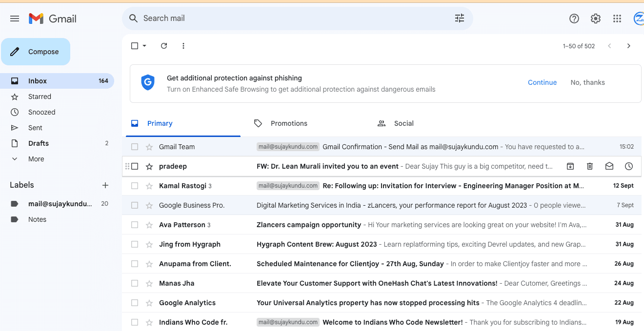
Task: Open the Scheduled Maintenance for Clientjoy email
Action: pos(382,264)
